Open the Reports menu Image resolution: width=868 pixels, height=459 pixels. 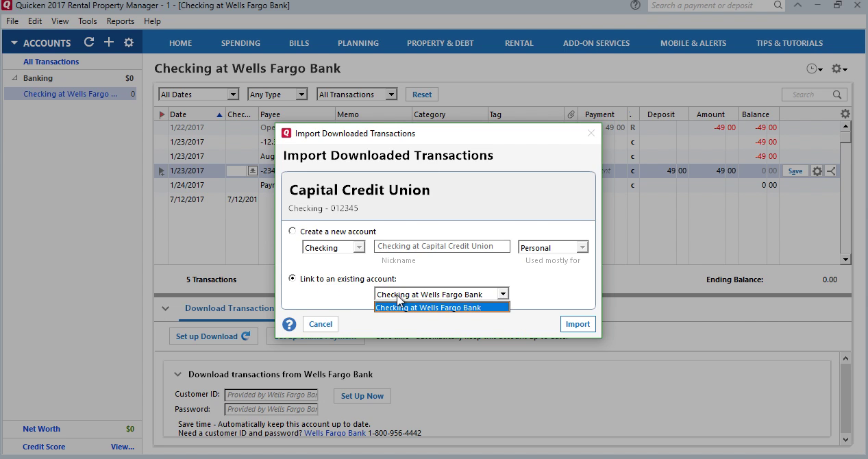[121, 21]
